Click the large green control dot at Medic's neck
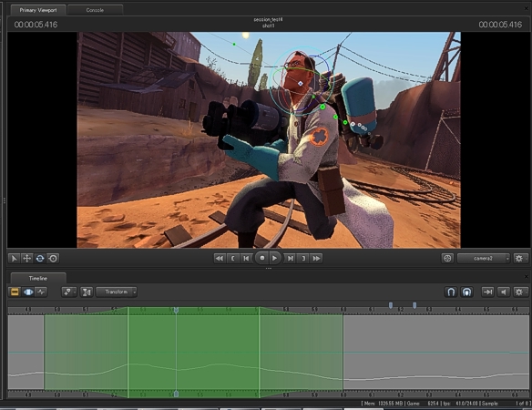Image resolution: width=532 pixels, height=410 pixels. (x=322, y=107)
